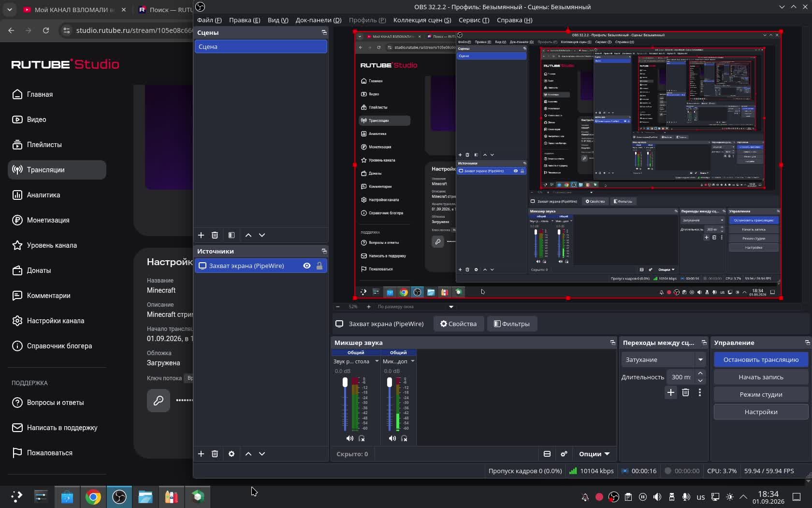The height and width of the screenshot is (508, 812).
Task: Open the Сервис menu
Action: click(x=474, y=20)
